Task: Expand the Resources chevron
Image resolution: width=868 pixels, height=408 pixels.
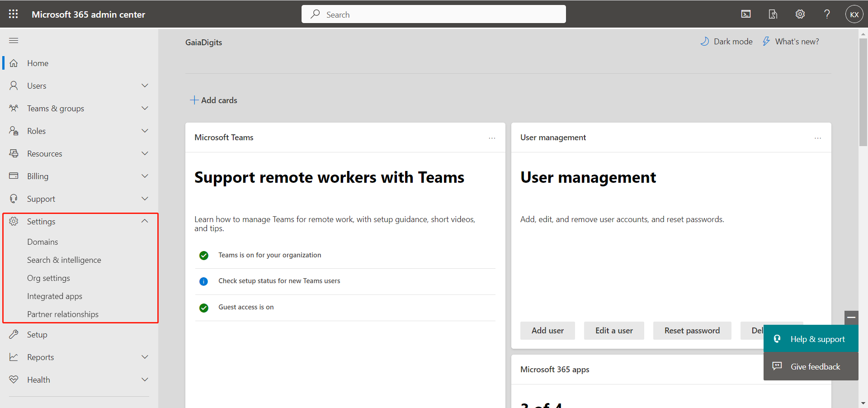Action: (145, 153)
